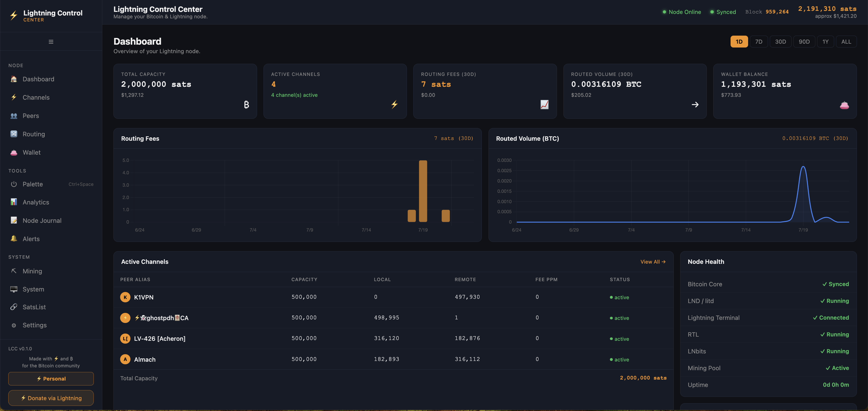Viewport: 868px width, 411px height.
Task: Open Wallet via its purse icon
Action: coord(14,153)
